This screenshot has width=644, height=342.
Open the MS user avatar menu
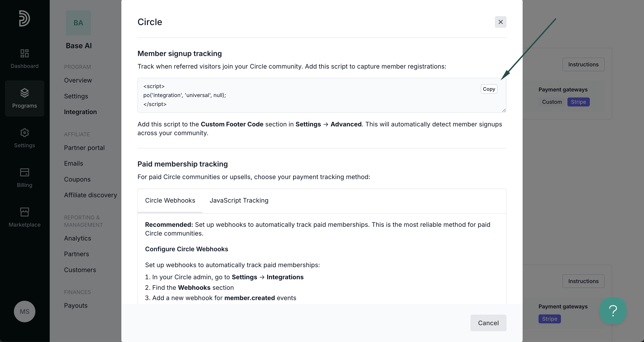pos(24,311)
